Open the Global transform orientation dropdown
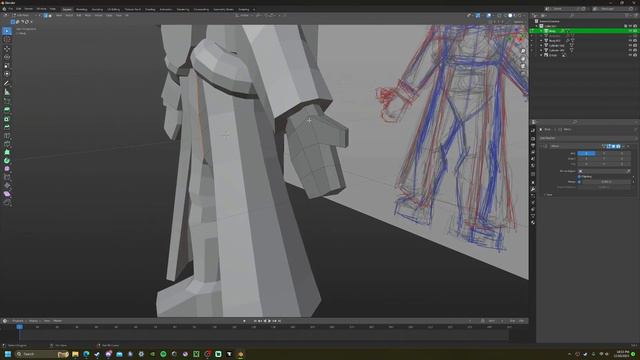 (243, 16)
